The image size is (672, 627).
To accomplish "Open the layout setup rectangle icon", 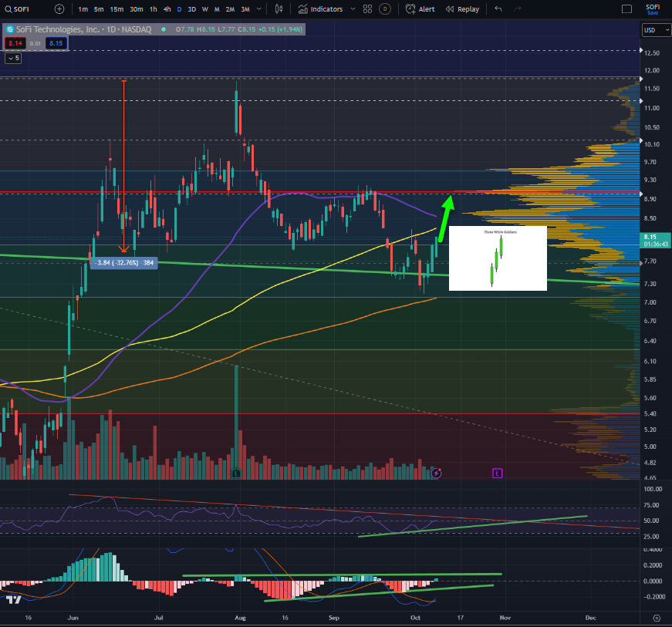I will click(626, 9).
